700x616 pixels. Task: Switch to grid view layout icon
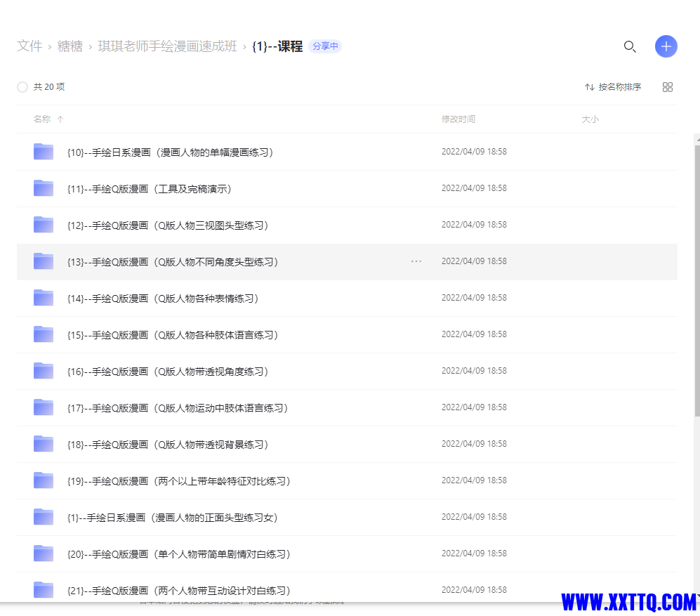pos(668,87)
